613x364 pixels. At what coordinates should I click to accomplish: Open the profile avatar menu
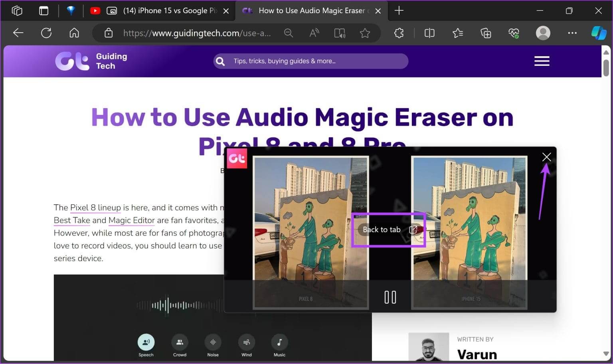[543, 33]
